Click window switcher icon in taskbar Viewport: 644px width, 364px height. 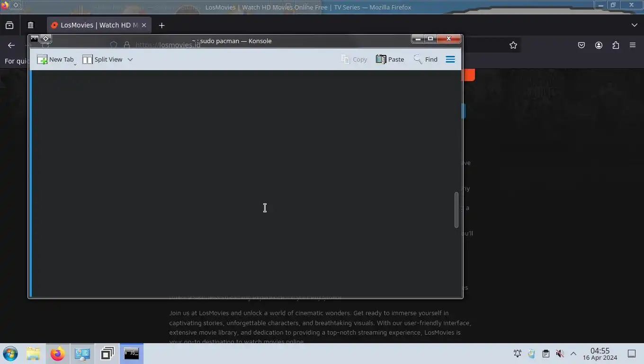point(107,354)
